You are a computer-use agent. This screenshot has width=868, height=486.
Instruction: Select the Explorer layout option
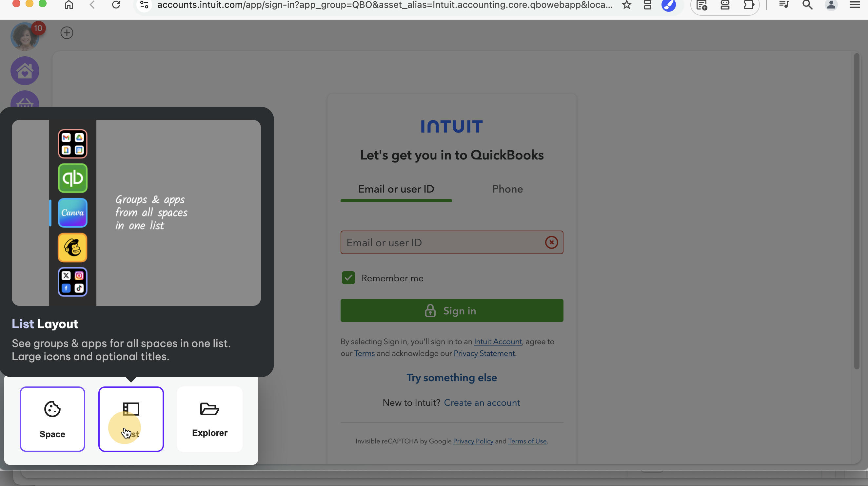209,419
